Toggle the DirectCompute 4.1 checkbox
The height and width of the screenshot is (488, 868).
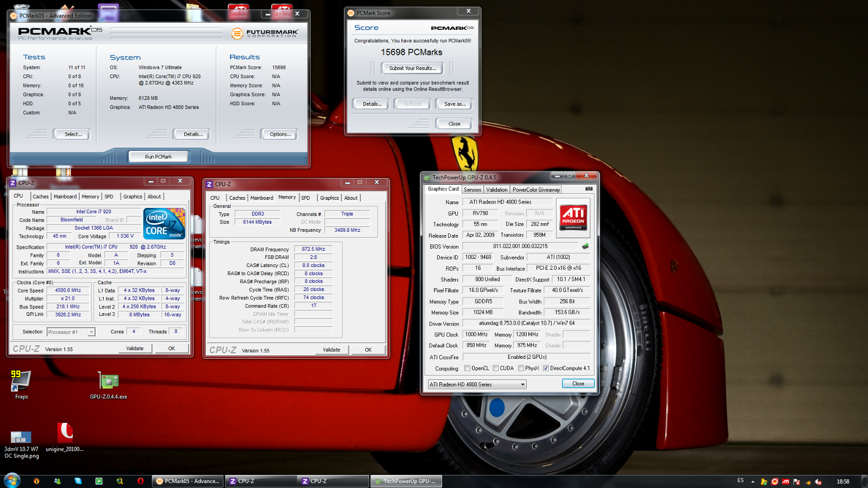tap(546, 368)
